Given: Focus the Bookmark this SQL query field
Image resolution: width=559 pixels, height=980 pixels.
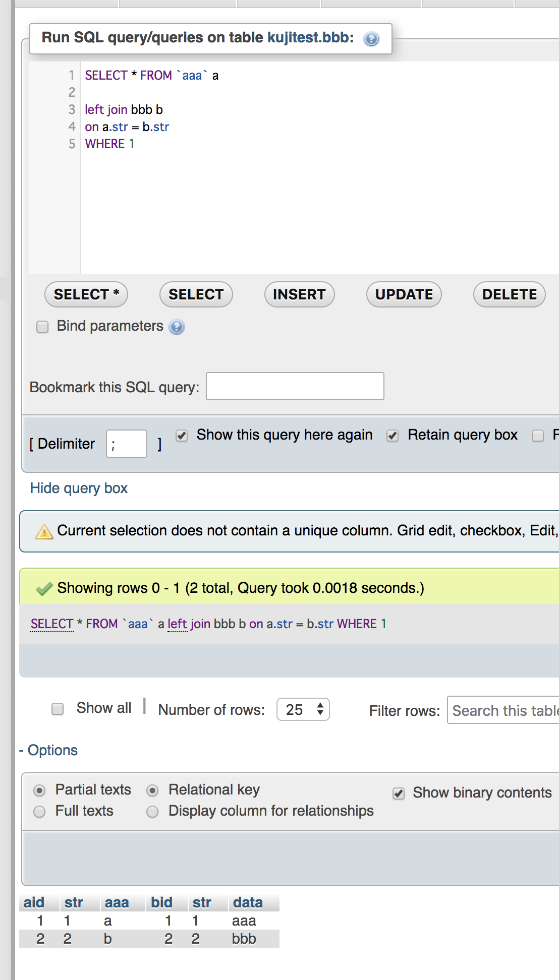Looking at the screenshot, I should pyautogui.click(x=295, y=386).
